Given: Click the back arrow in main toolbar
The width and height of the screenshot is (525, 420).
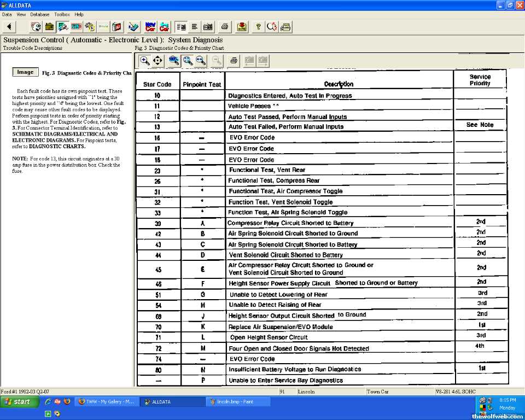Looking at the screenshot, I should (9, 26).
